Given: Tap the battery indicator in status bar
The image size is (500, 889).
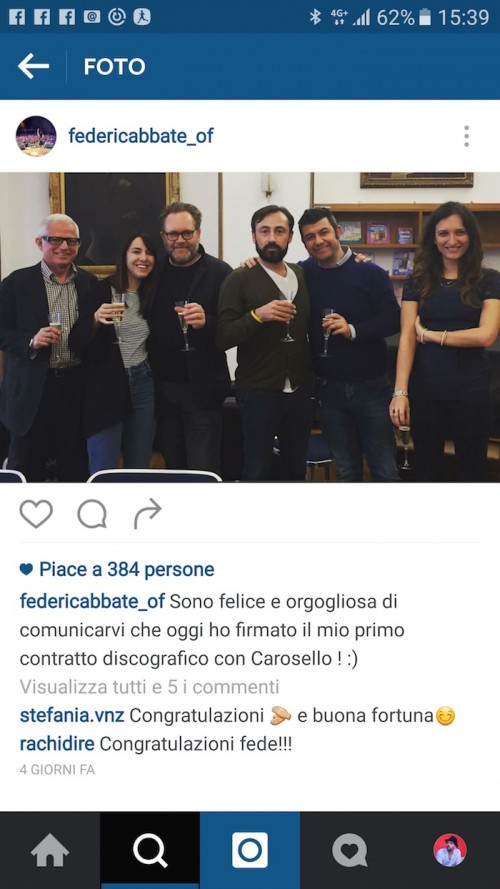Looking at the screenshot, I should coord(425,18).
